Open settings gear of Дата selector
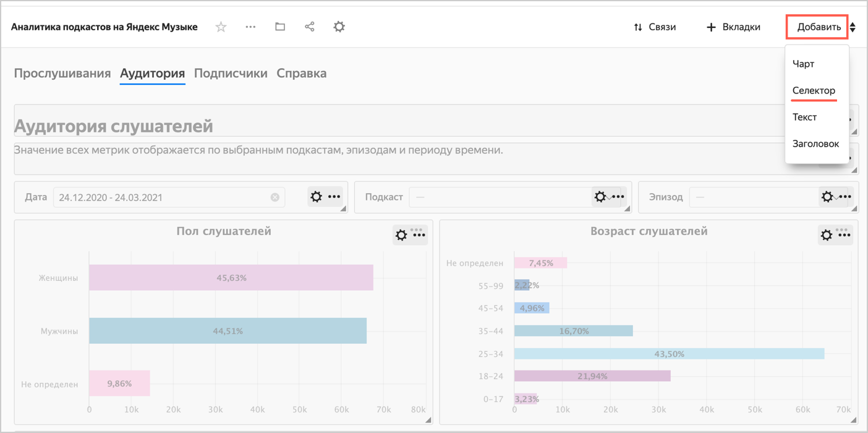The width and height of the screenshot is (868, 433). (x=317, y=197)
